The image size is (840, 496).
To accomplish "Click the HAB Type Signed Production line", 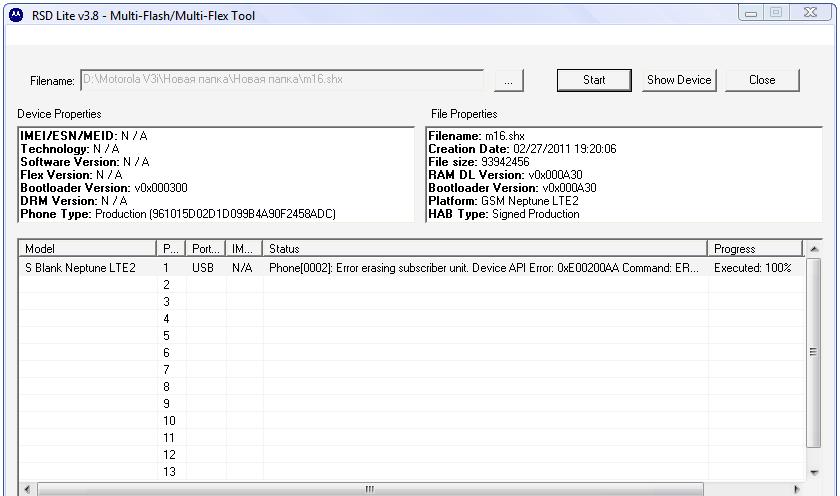I will [x=504, y=214].
